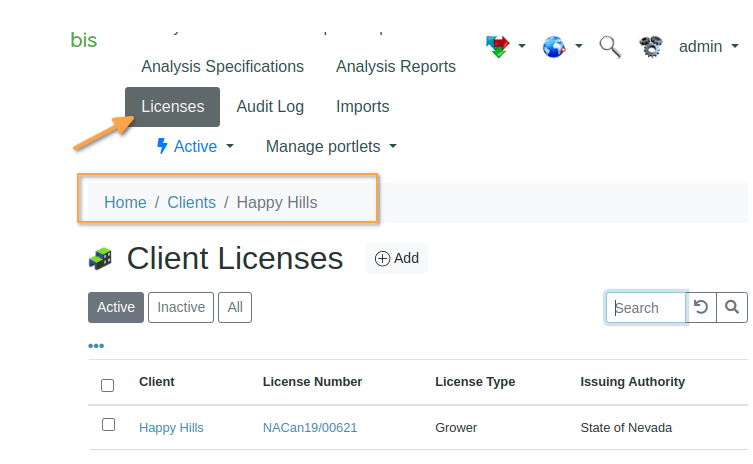Switch to the Audit Log tab
The image size is (753, 464).
coord(270,106)
